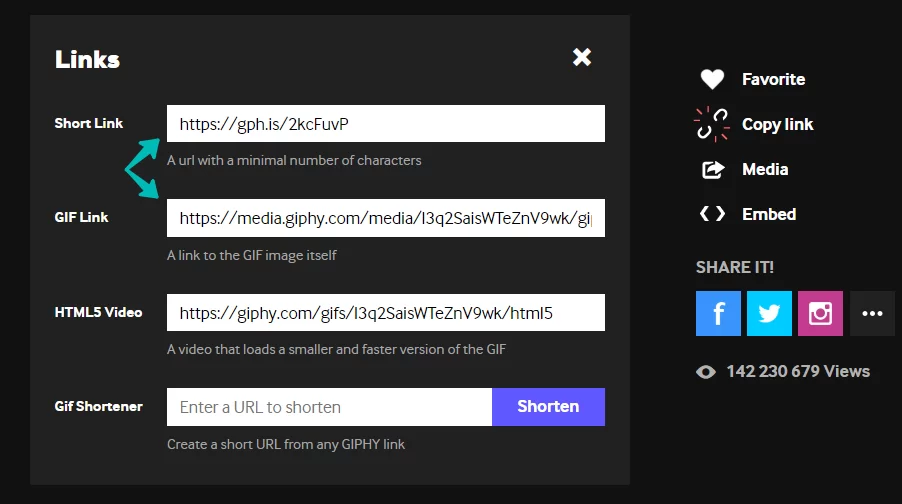Click the Embed angle brackets icon
This screenshot has height=504, width=902.
tap(712, 214)
